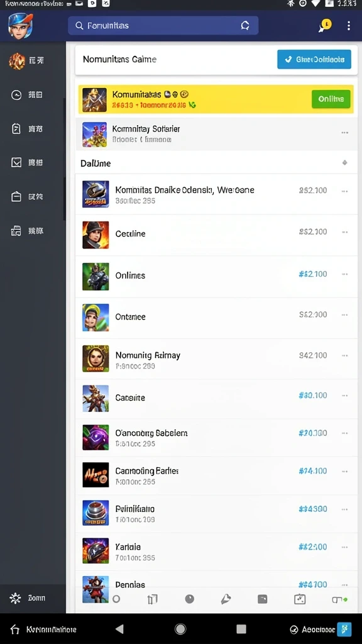Open the three-dot overflow menu in the header
This screenshot has width=362, height=644.
tap(348, 25)
